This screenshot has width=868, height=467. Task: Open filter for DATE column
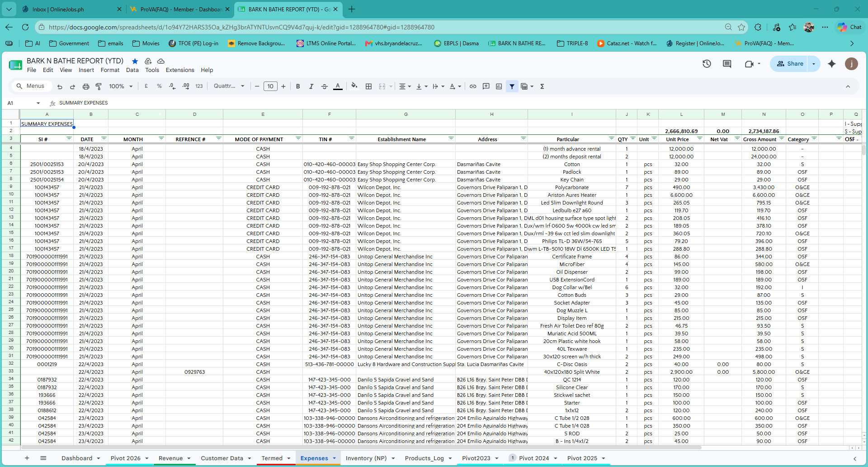pos(104,138)
